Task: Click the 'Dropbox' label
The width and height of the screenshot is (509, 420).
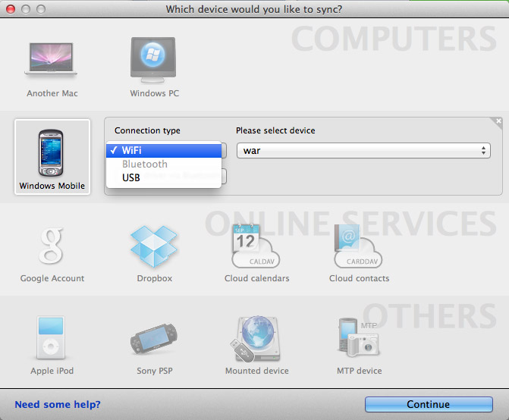Action: (155, 278)
